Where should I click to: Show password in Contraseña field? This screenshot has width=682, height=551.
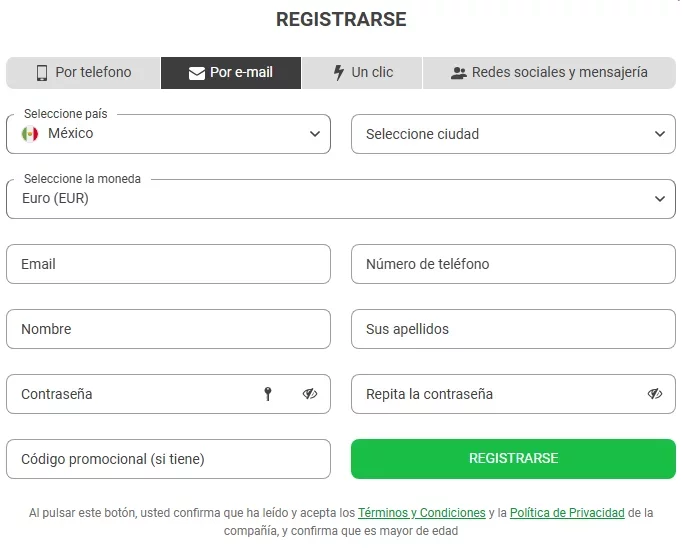[310, 394]
